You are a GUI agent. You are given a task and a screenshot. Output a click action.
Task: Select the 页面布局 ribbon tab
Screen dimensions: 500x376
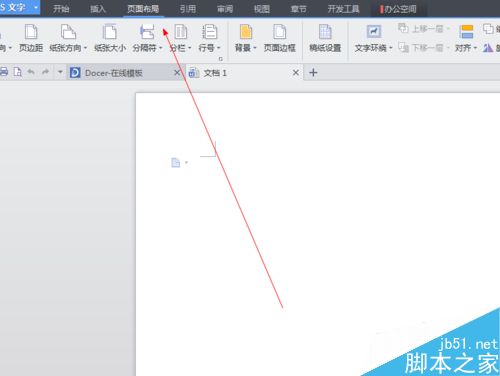[x=143, y=9]
